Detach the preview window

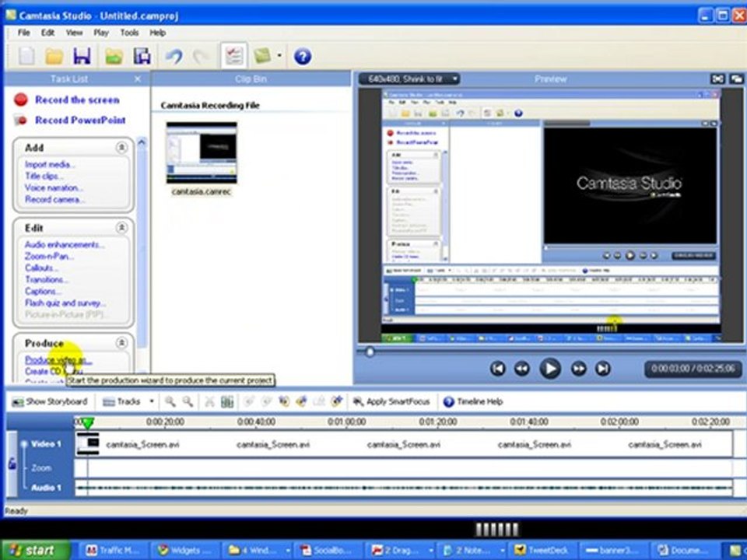(736, 79)
